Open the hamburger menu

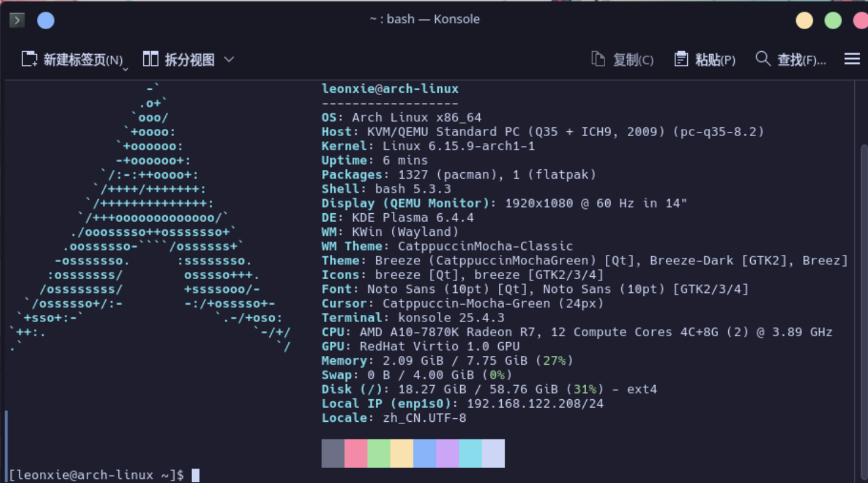[852, 59]
